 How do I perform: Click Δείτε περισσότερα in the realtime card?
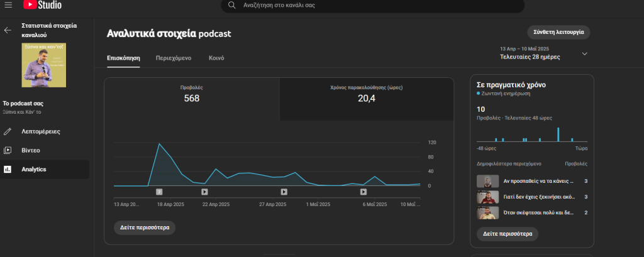pos(507,234)
